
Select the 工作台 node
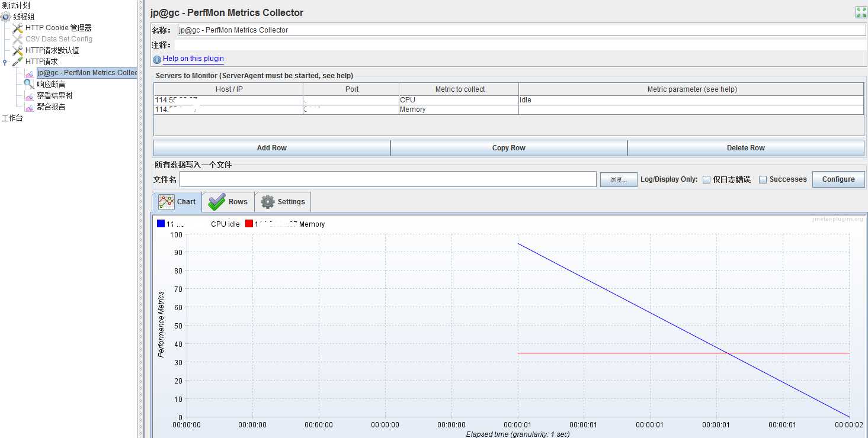(x=12, y=118)
